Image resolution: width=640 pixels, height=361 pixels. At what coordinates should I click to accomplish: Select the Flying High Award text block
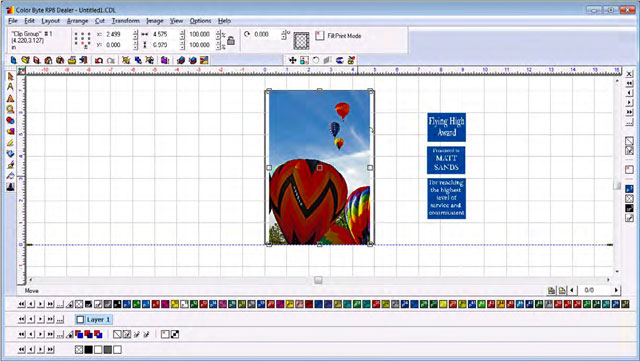pyautogui.click(x=447, y=127)
